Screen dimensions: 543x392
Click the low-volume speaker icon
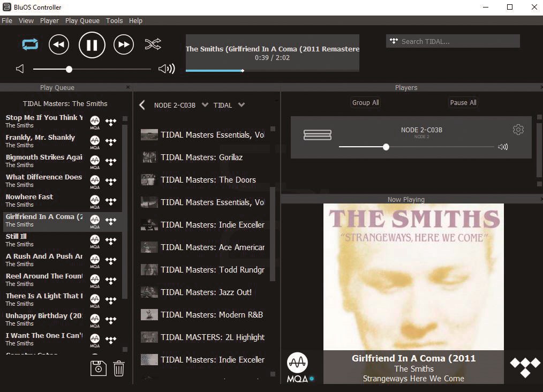coord(20,69)
